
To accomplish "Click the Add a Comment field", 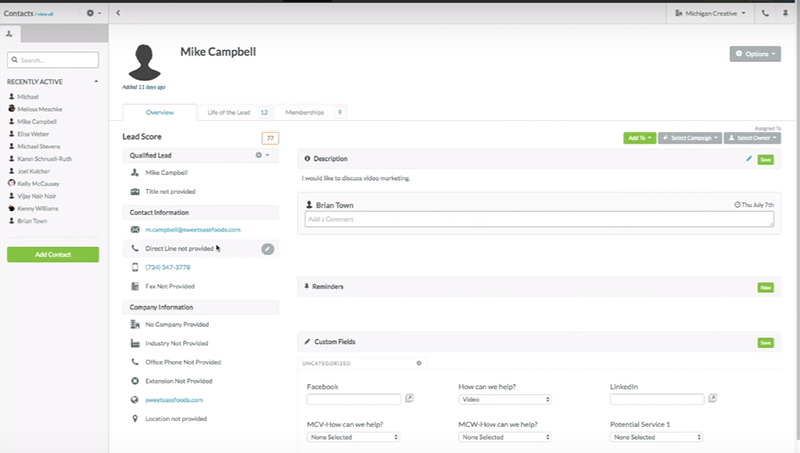I will pos(539,219).
